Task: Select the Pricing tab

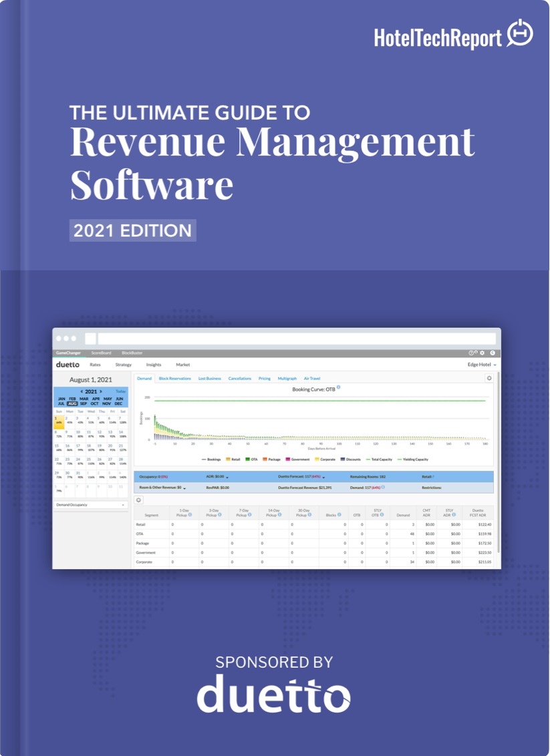Action: 265,379
